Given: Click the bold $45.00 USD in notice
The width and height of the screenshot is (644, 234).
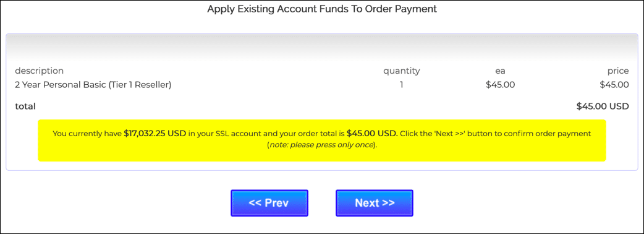Looking at the screenshot, I should pos(372,134).
